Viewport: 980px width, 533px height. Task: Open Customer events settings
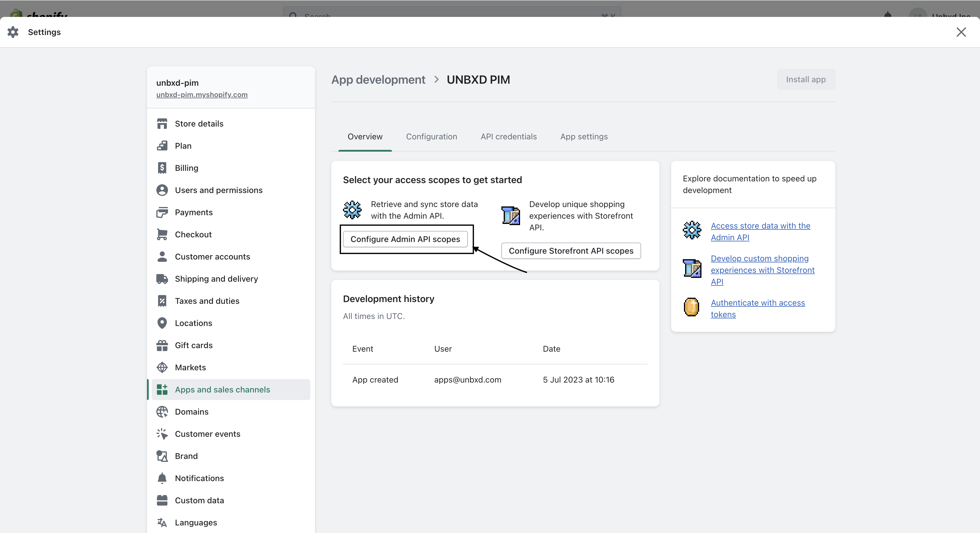(x=230, y=434)
